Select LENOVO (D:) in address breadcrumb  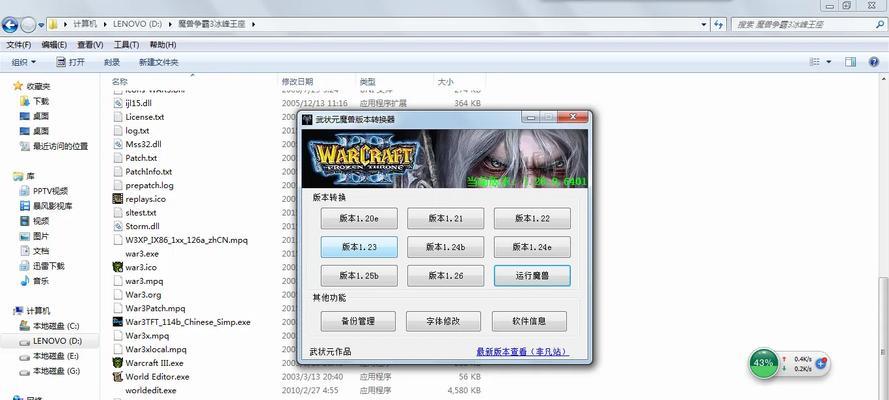pos(137,24)
